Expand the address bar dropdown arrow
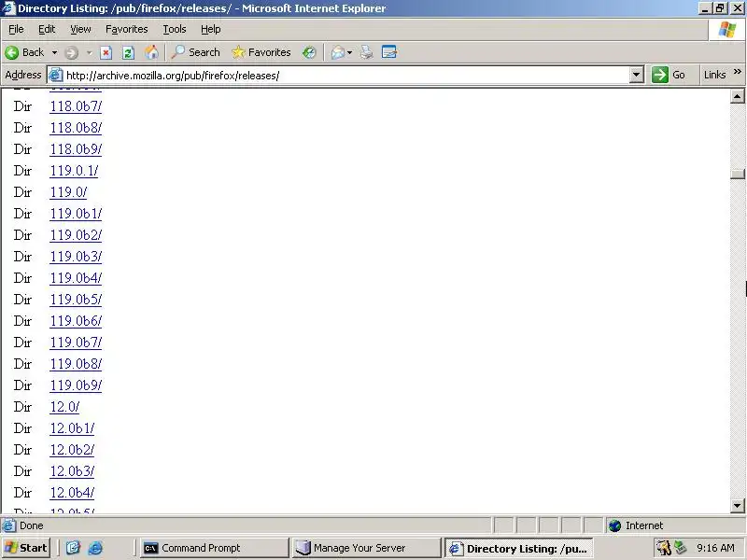Viewport: 747px width, 560px height. 637,75
